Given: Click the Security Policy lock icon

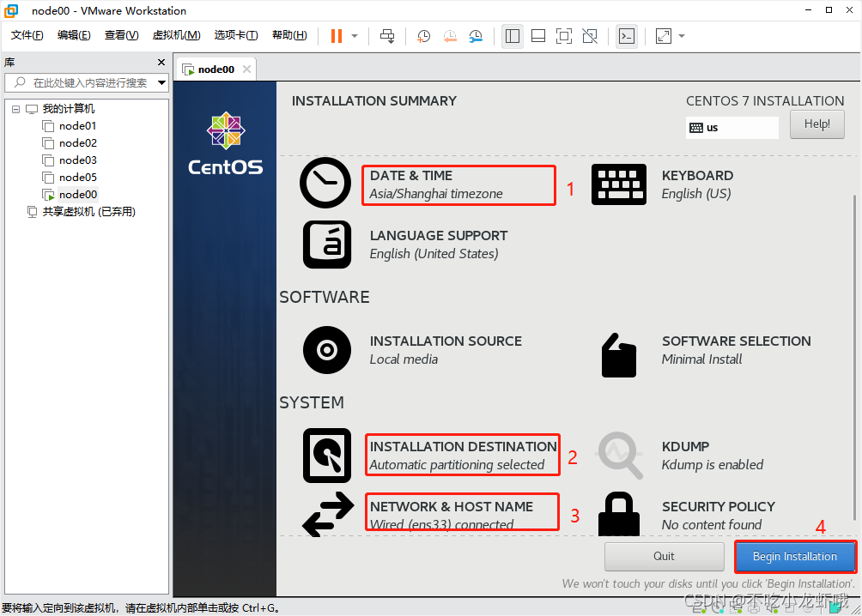Looking at the screenshot, I should [619, 515].
